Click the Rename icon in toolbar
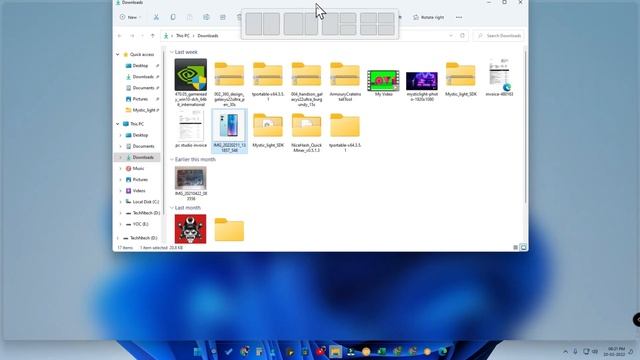This screenshot has width=640, height=360. [x=206, y=17]
